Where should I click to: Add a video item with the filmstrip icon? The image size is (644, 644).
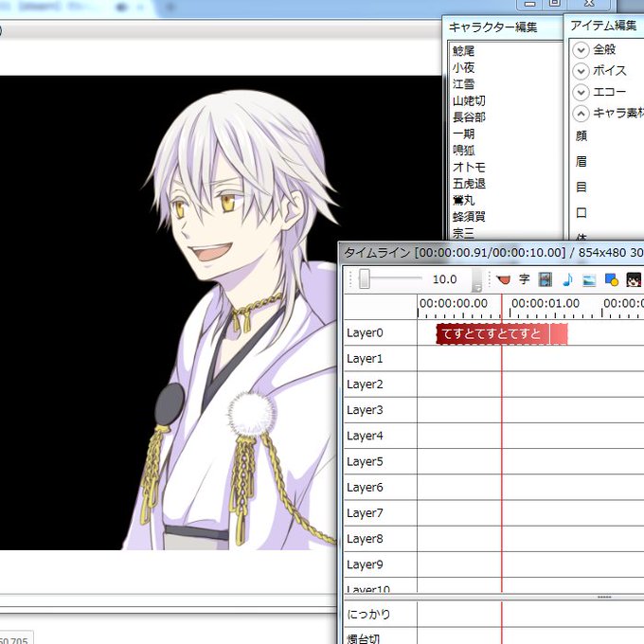546,279
